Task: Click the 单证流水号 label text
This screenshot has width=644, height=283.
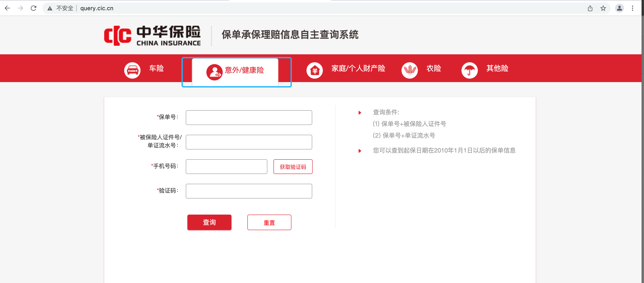Action: pos(163,145)
